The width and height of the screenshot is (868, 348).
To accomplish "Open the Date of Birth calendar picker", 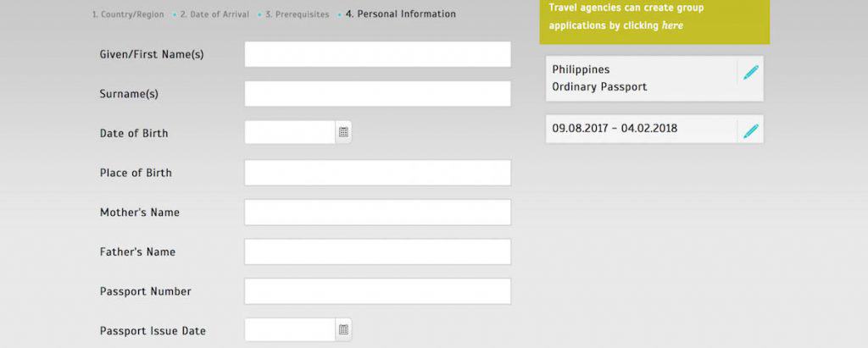I will pyautogui.click(x=343, y=132).
